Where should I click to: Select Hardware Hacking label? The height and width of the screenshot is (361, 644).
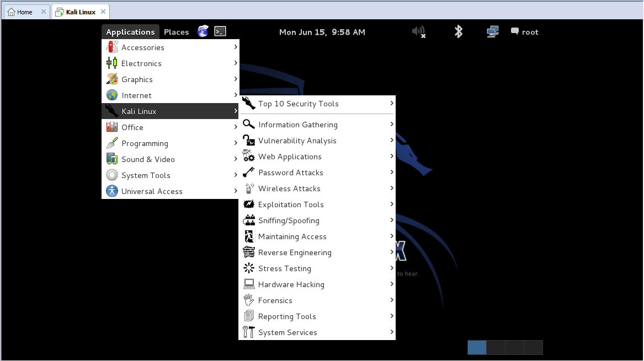pos(291,284)
